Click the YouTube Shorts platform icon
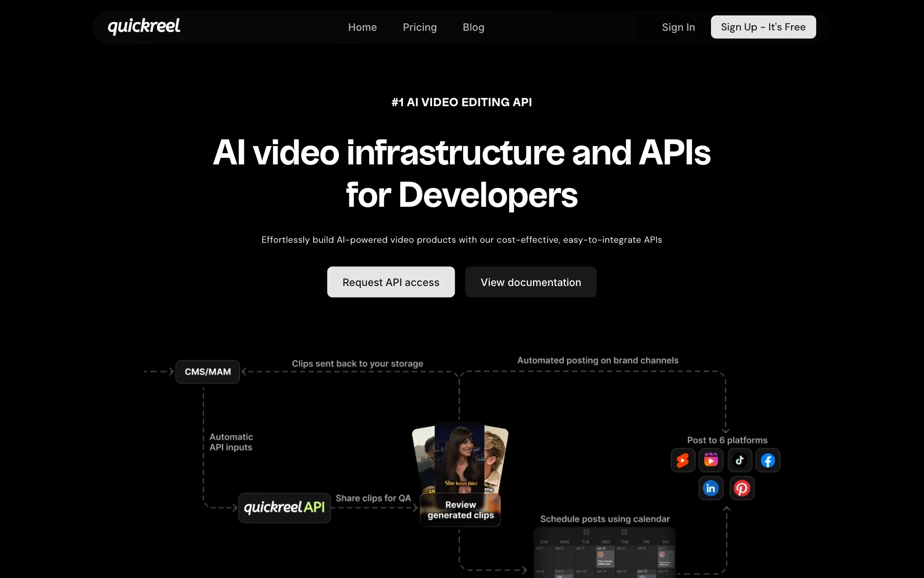 pyautogui.click(x=683, y=460)
